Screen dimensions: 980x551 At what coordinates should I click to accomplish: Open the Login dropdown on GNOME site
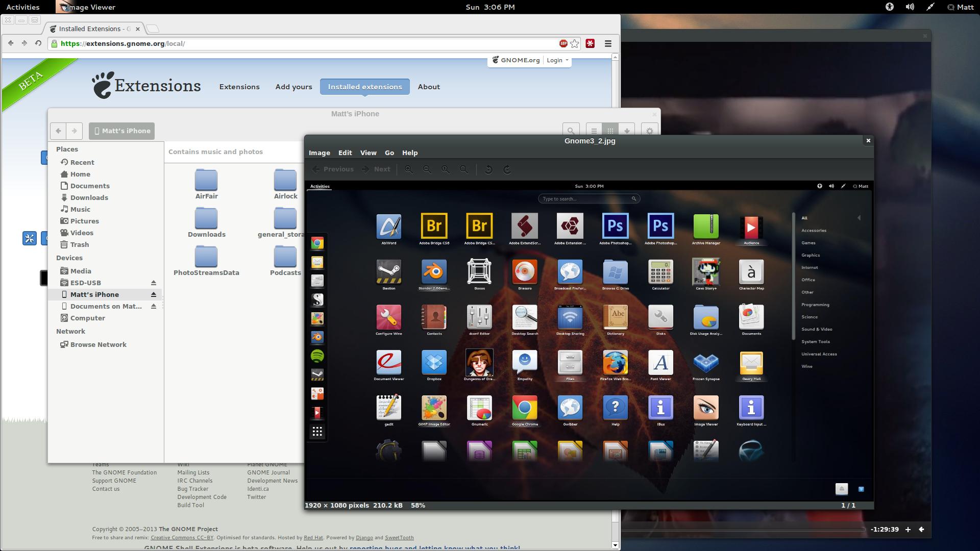point(557,60)
